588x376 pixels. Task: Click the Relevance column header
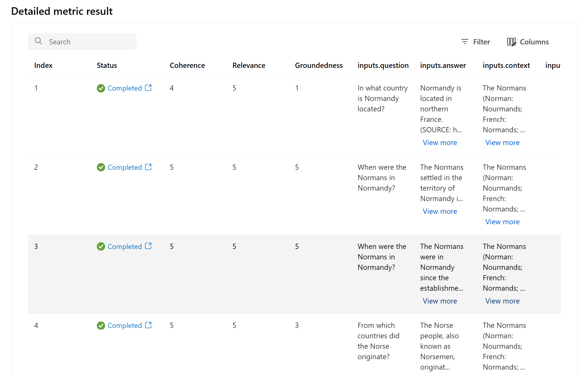[249, 65]
